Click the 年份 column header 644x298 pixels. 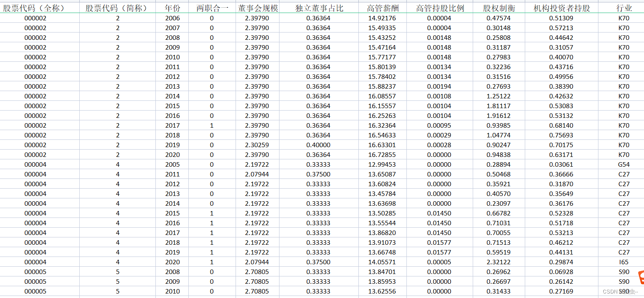(x=172, y=8)
